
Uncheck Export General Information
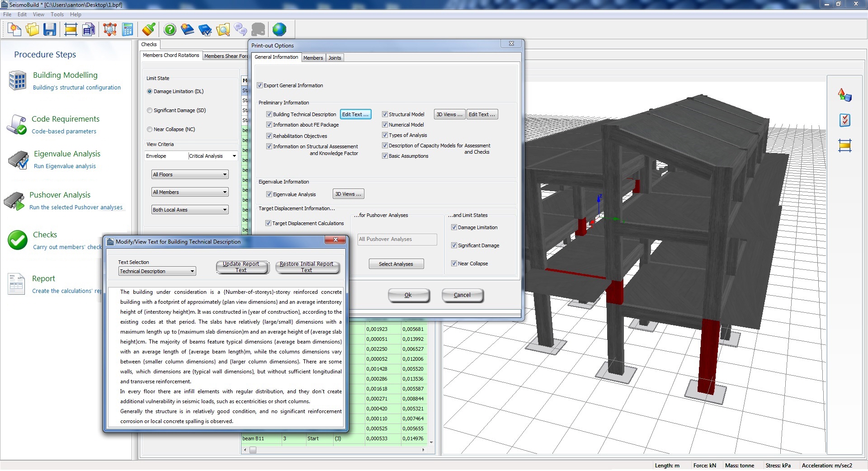(x=260, y=85)
